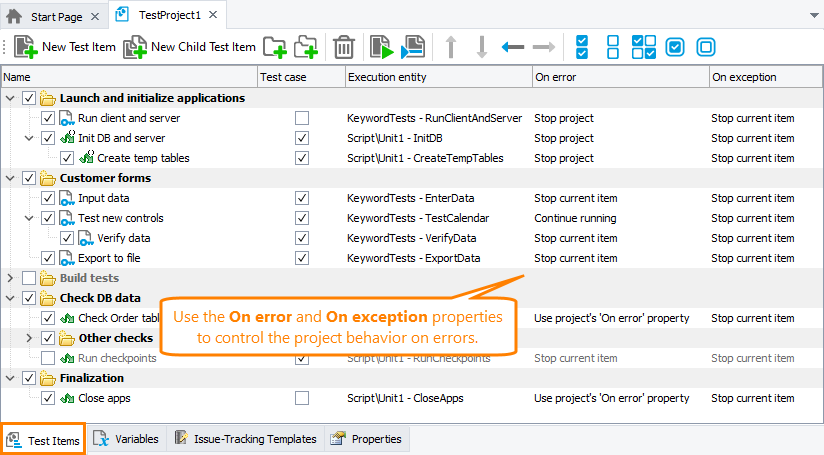Click the Run client and server keyword icon

coord(67,118)
